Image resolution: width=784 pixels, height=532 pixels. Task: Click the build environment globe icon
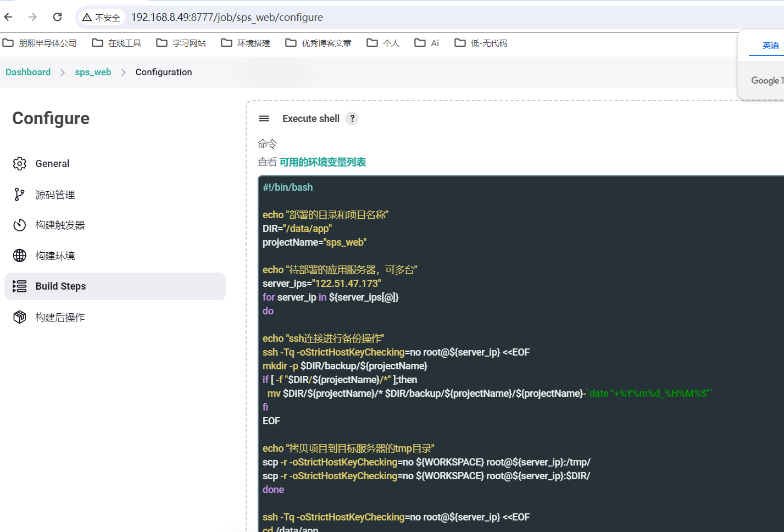(x=20, y=256)
